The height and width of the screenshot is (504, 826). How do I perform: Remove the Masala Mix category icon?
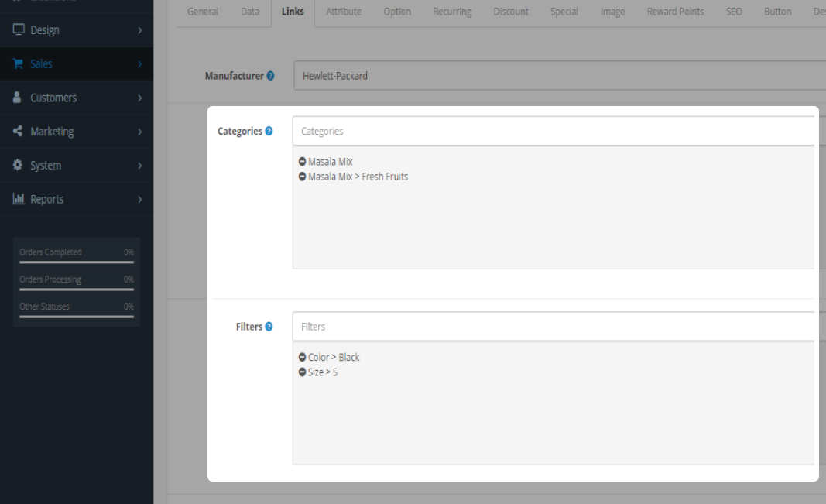302,162
